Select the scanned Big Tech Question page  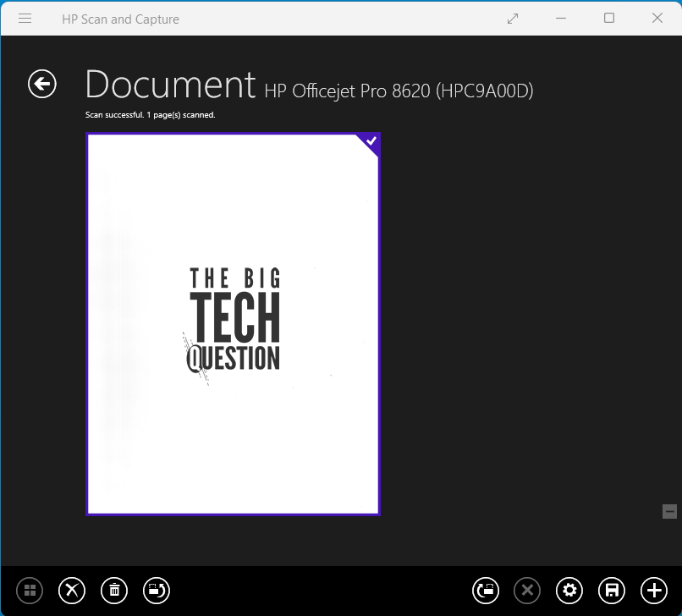tap(233, 324)
